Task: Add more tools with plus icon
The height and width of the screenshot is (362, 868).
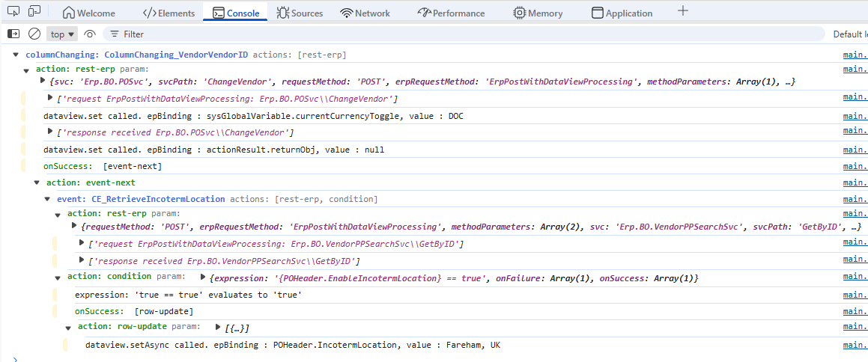Action: (682, 12)
